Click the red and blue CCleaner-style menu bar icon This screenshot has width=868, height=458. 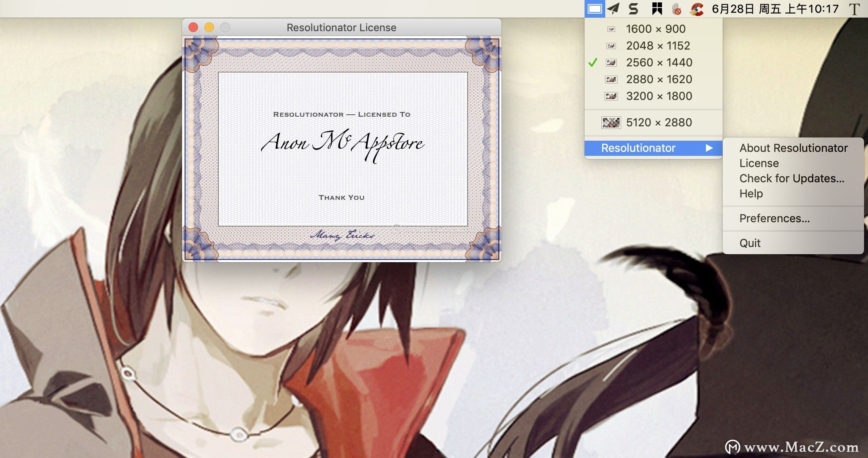[x=697, y=8]
